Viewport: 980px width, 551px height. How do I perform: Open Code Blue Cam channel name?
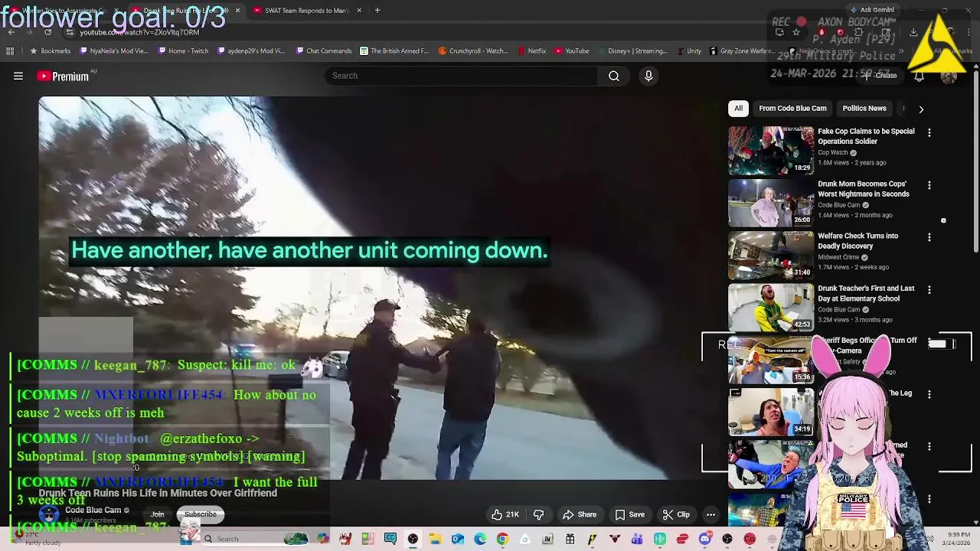tap(93, 510)
